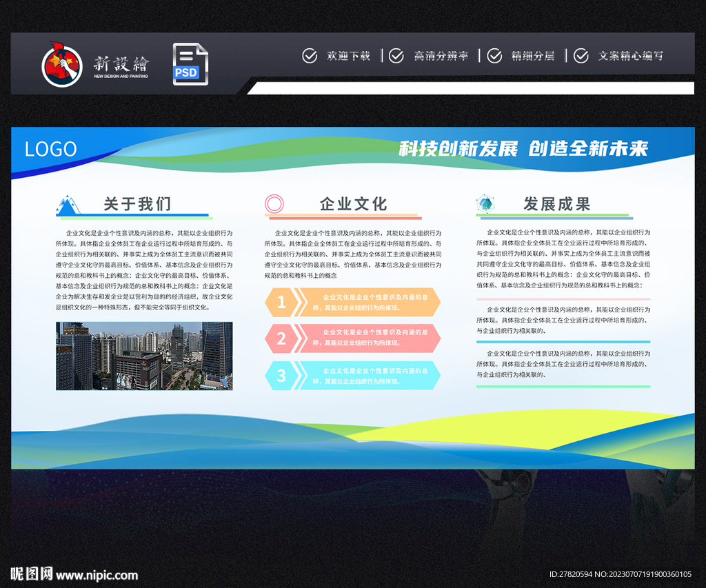The height and width of the screenshot is (588, 706).
Task: Click the red circular 新設繪 logo emblem
Action: (62, 65)
